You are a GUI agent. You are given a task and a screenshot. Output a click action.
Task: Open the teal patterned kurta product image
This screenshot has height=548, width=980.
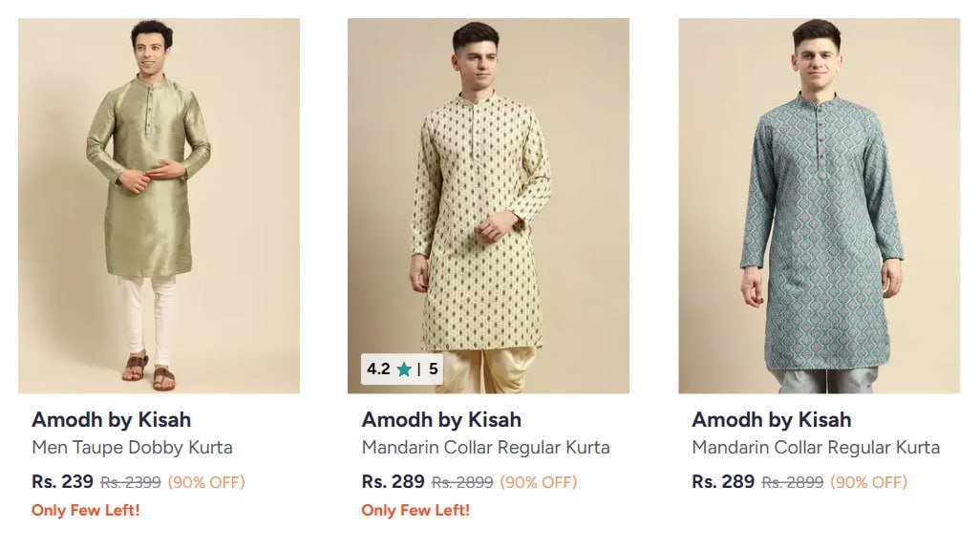point(819,205)
